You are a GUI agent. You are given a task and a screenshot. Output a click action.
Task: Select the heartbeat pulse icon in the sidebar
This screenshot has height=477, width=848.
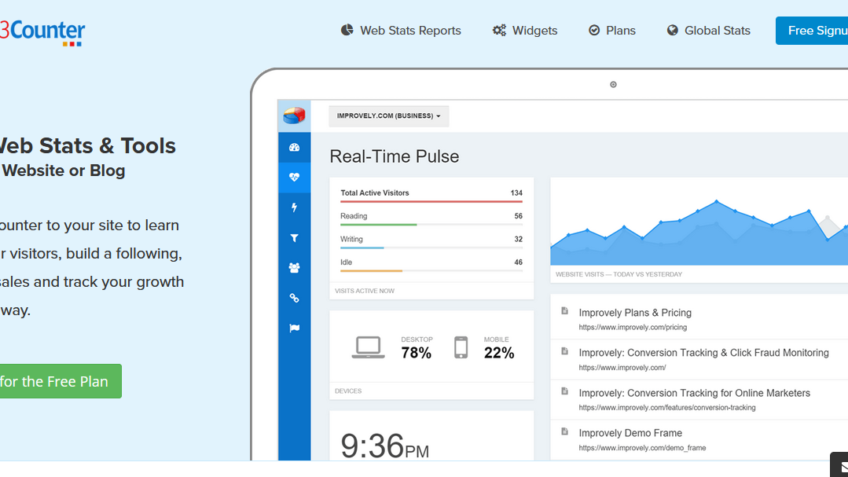pos(294,177)
